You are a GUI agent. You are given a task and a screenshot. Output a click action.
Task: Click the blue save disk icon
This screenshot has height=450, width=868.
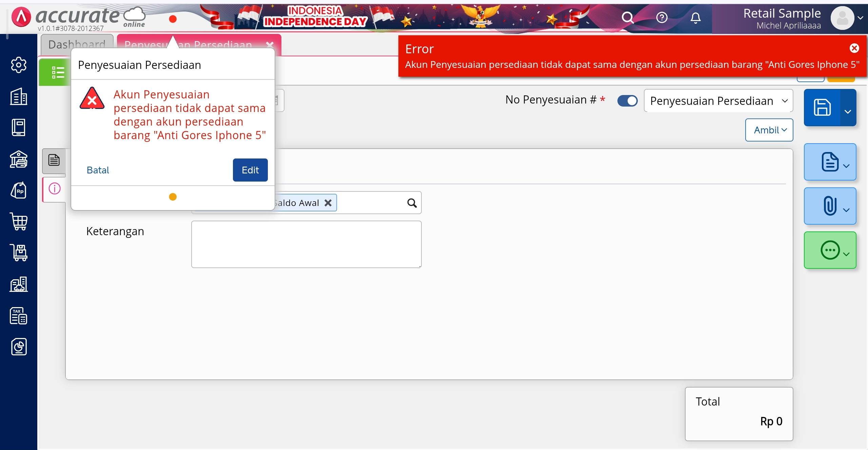(x=822, y=108)
